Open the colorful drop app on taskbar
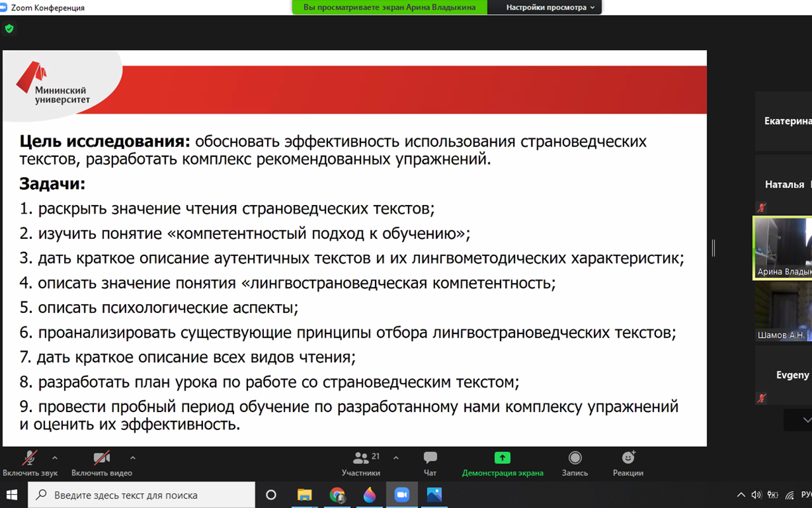 pos(370,495)
